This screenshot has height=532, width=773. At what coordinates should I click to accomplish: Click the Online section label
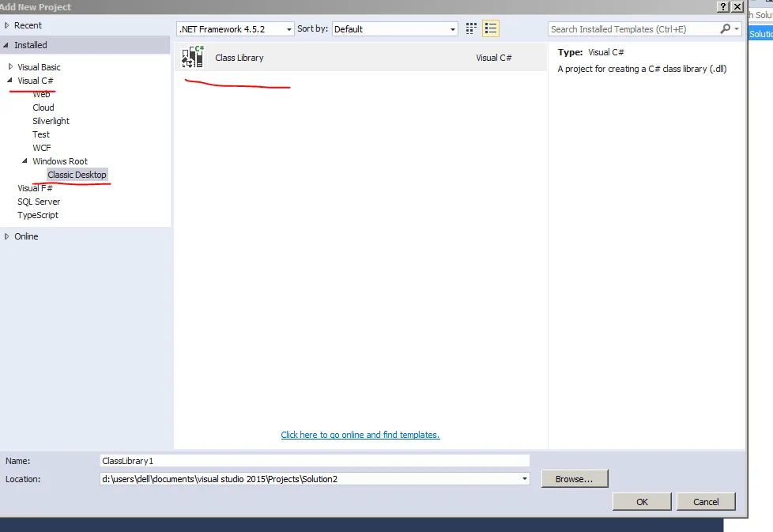[26, 236]
